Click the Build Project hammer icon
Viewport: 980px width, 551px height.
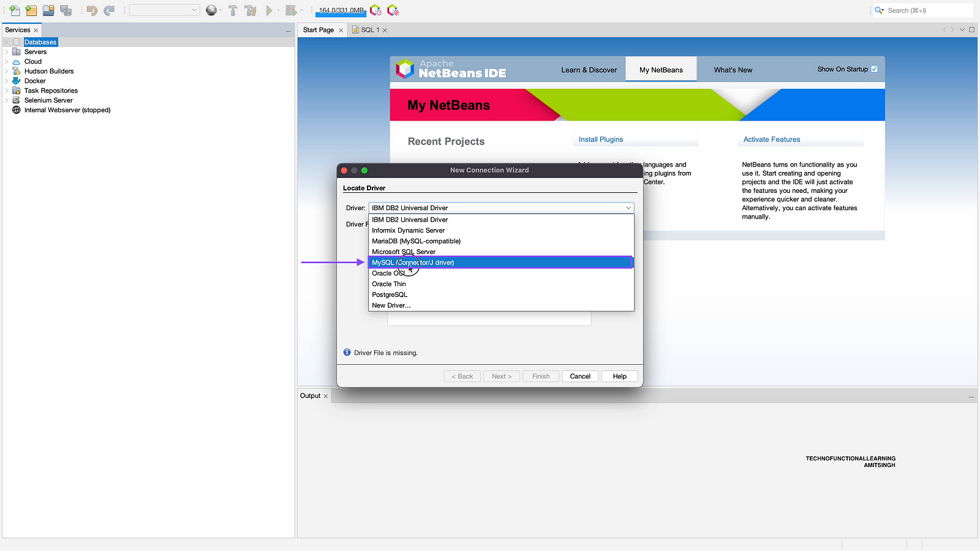[x=233, y=10]
